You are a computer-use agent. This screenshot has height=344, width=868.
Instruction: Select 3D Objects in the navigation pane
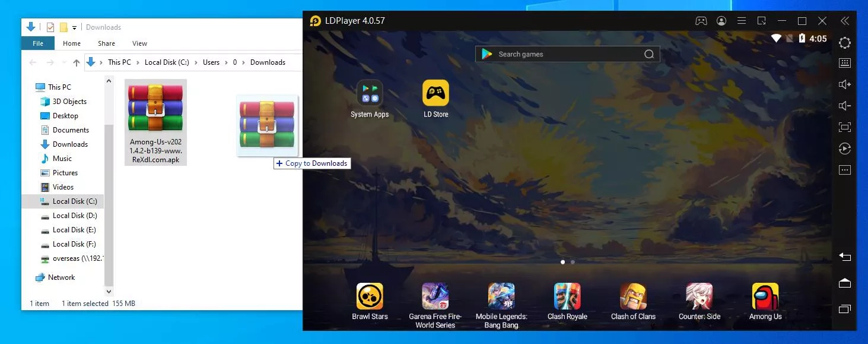pyautogui.click(x=69, y=102)
